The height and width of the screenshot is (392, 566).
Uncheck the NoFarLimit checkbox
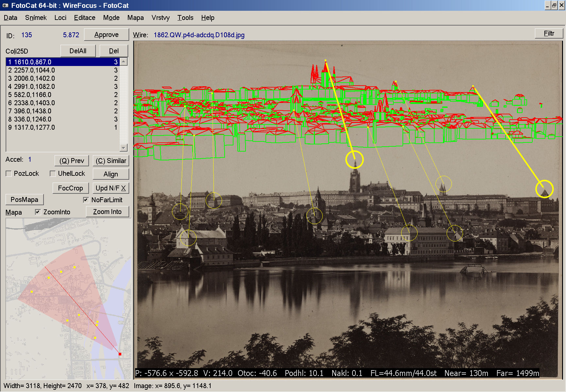pos(86,200)
